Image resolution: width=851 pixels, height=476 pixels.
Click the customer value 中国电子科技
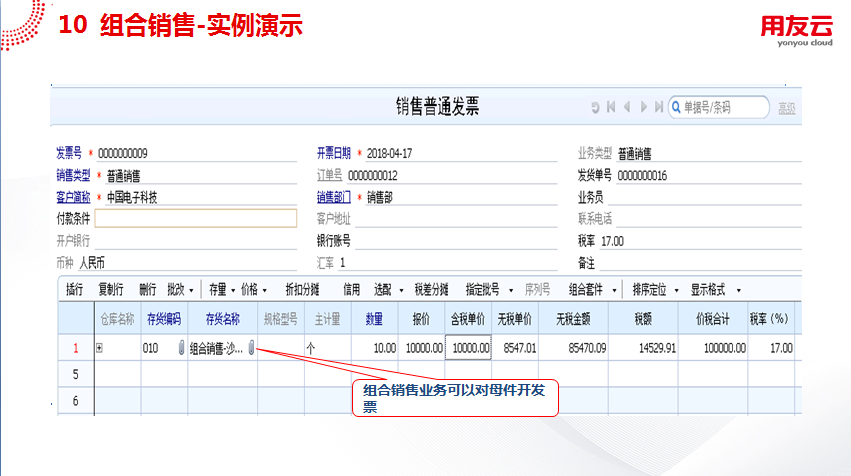pyautogui.click(x=132, y=198)
